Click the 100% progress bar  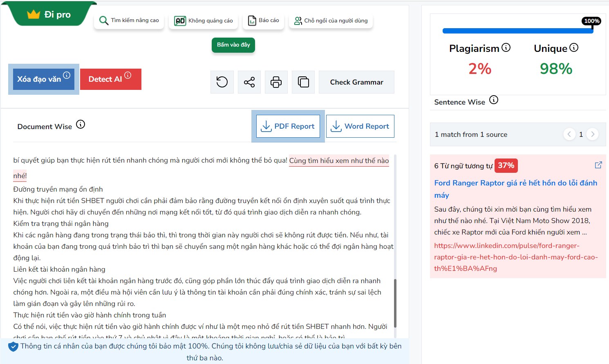click(x=518, y=31)
